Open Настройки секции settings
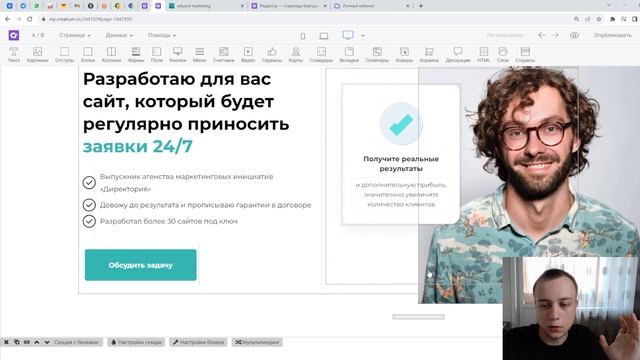The height and width of the screenshot is (360, 640). pos(137,342)
